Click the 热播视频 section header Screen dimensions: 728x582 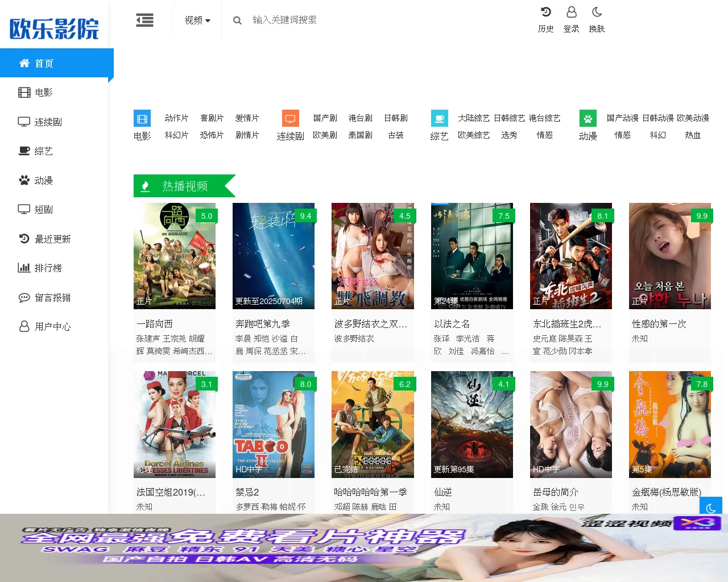click(x=184, y=186)
